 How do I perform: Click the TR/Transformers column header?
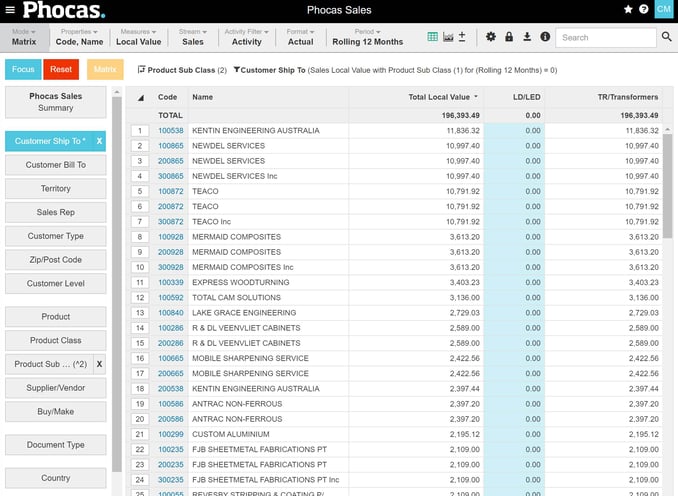627,97
